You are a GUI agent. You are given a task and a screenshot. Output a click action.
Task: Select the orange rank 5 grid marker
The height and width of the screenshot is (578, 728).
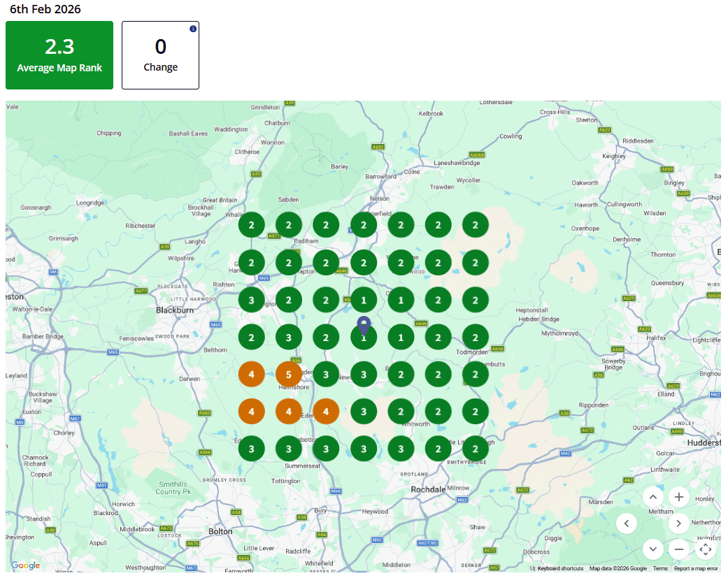coord(289,375)
